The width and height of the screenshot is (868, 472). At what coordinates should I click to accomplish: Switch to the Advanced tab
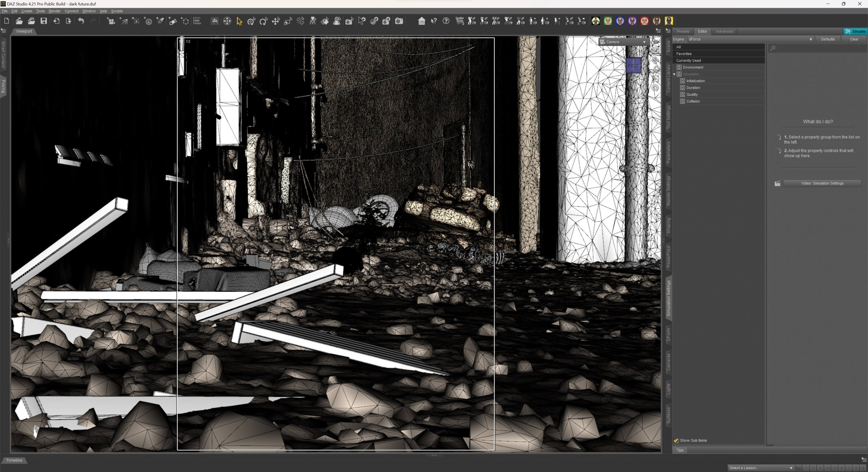tap(724, 31)
